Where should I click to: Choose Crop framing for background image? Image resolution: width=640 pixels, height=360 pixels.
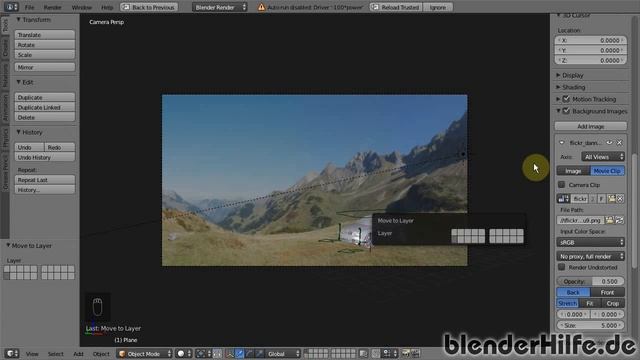pos(613,303)
